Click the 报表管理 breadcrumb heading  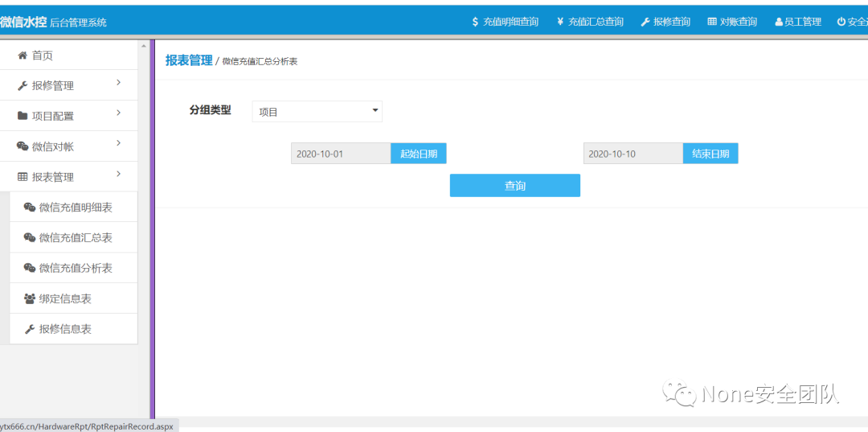pos(189,61)
